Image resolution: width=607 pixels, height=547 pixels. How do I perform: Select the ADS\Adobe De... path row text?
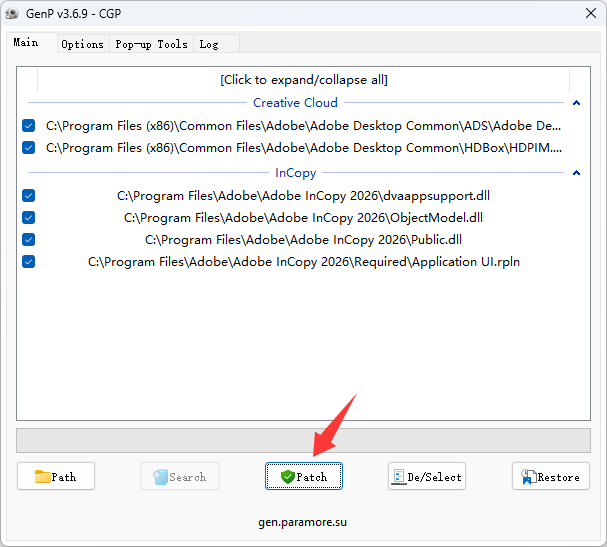point(304,126)
